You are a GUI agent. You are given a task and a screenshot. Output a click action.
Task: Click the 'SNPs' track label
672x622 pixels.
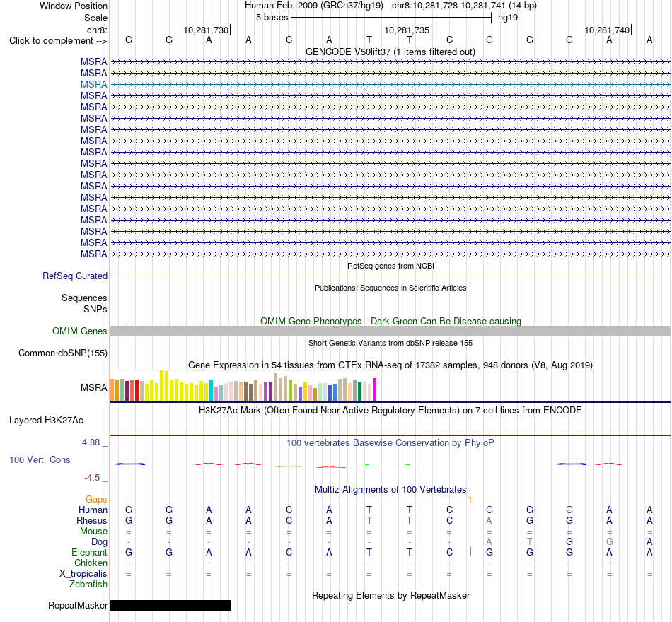tap(95, 309)
